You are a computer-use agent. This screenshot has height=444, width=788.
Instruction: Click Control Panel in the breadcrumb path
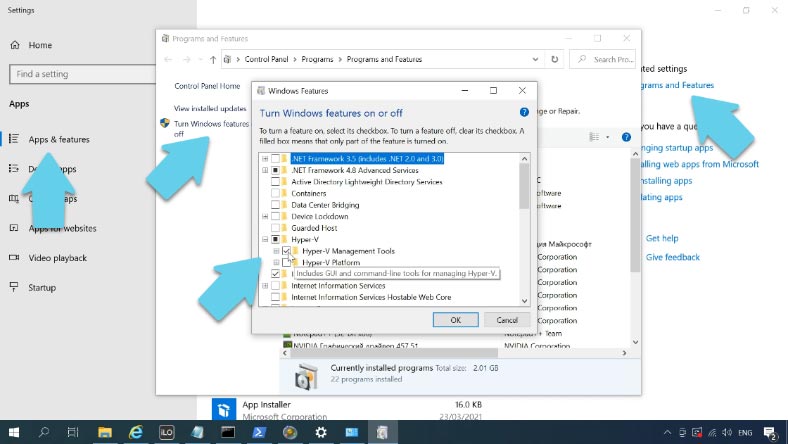(x=266, y=59)
